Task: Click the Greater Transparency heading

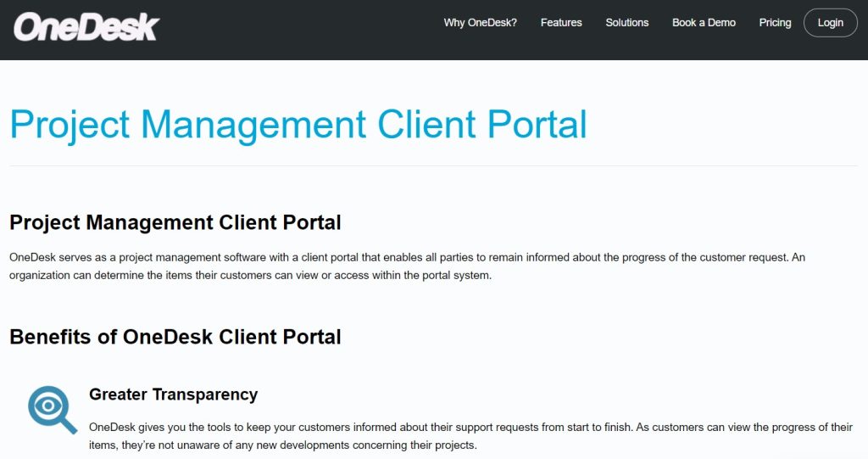Action: point(173,395)
